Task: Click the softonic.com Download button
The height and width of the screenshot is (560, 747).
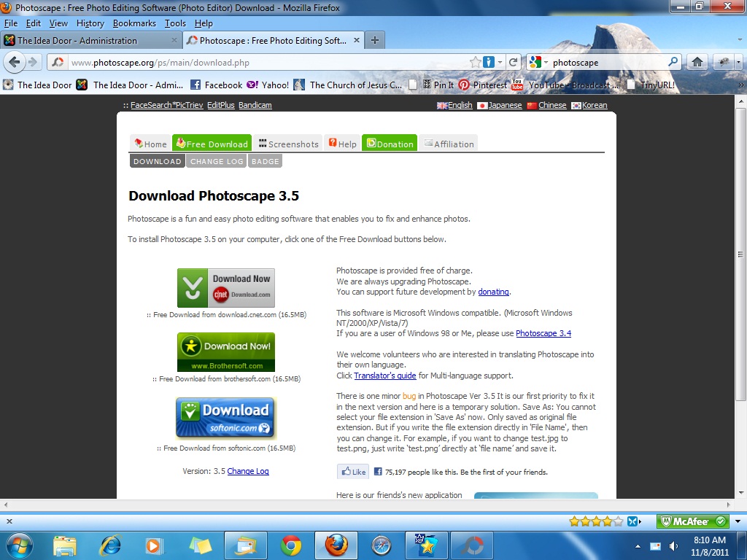Action: (226, 418)
